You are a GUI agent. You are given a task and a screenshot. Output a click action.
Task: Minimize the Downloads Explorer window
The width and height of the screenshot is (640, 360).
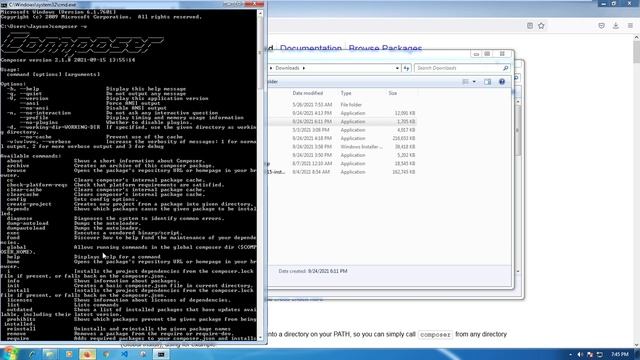click(x=476, y=54)
